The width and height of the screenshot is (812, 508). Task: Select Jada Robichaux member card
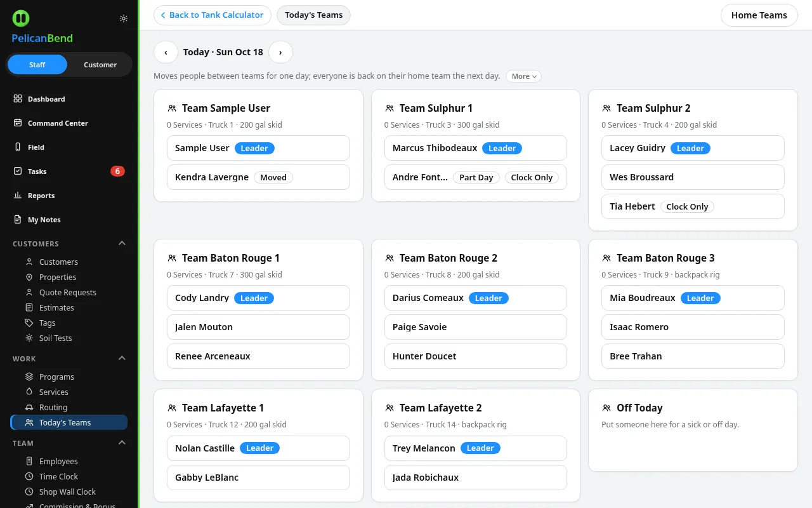click(x=476, y=478)
